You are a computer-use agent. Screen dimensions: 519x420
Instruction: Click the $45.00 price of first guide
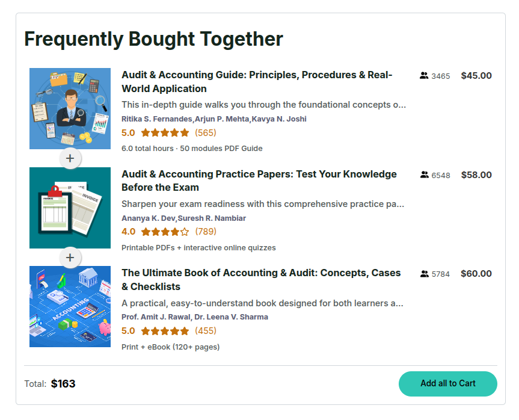pos(476,76)
